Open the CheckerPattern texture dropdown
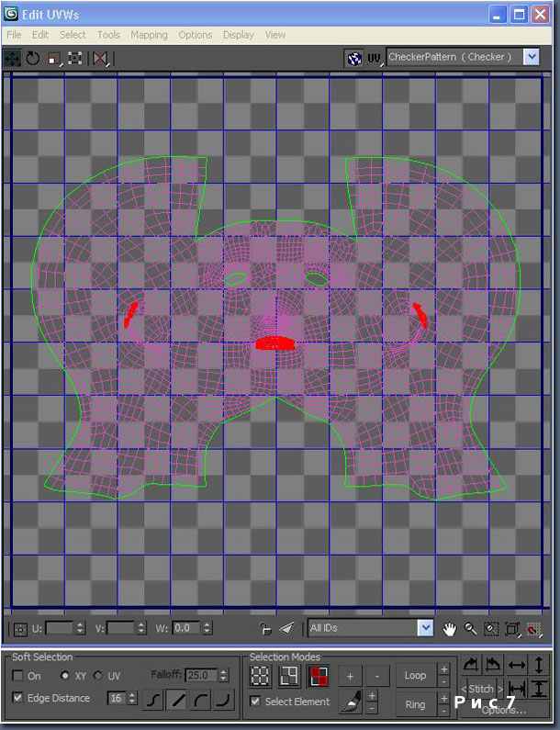Image resolution: width=560 pixels, height=730 pixels. point(531,57)
